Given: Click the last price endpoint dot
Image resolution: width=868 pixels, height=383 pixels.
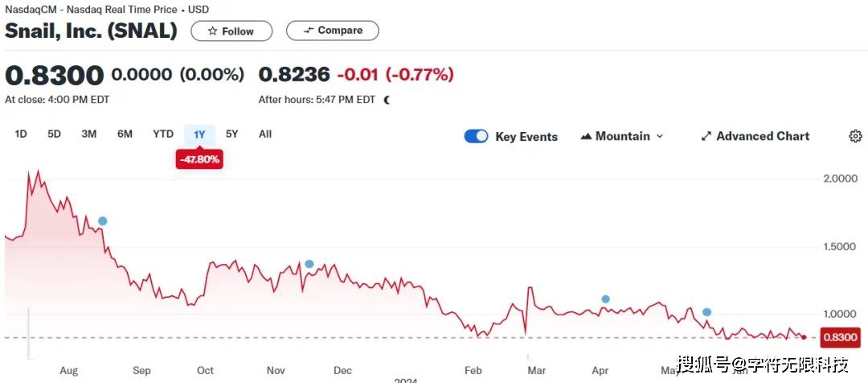Looking at the screenshot, I should [x=804, y=337].
